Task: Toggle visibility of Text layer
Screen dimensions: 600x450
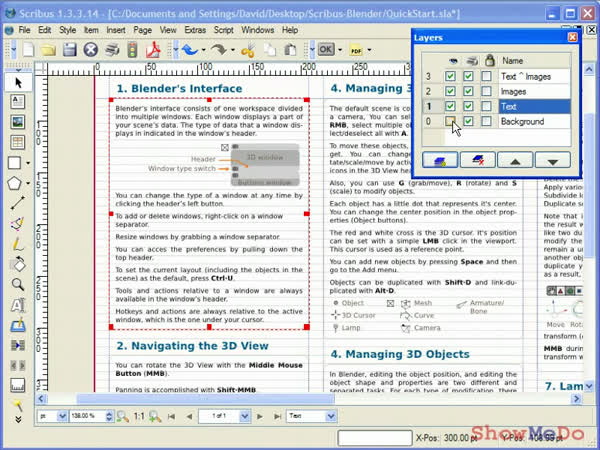Action: 450,106
